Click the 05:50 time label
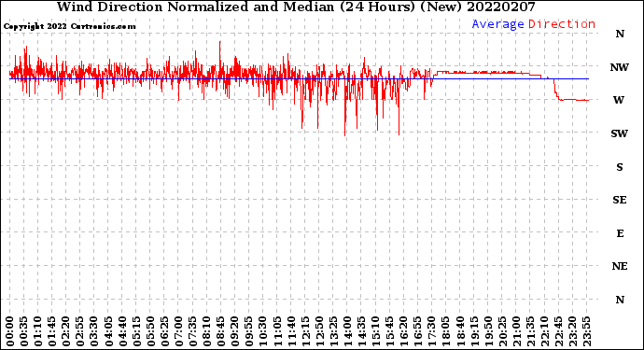The width and height of the screenshot is (644, 350). pos(150,331)
